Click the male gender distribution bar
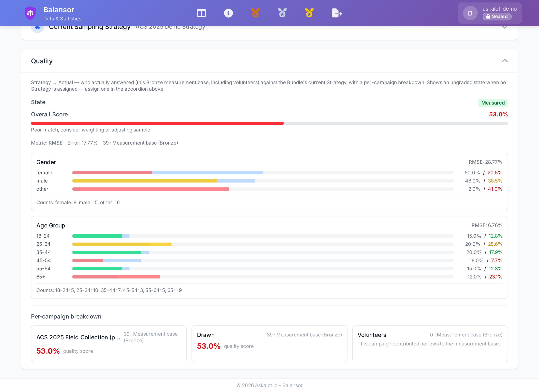 pos(263,181)
